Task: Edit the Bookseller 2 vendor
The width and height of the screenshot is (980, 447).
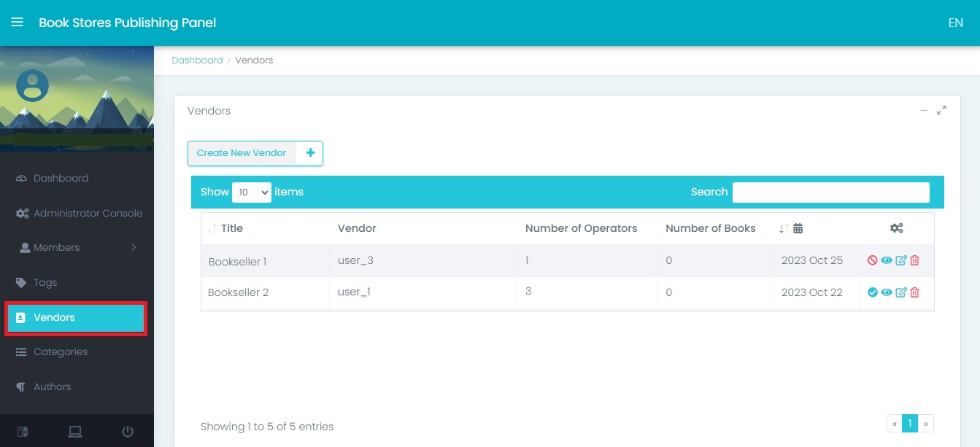Action: 900,292
